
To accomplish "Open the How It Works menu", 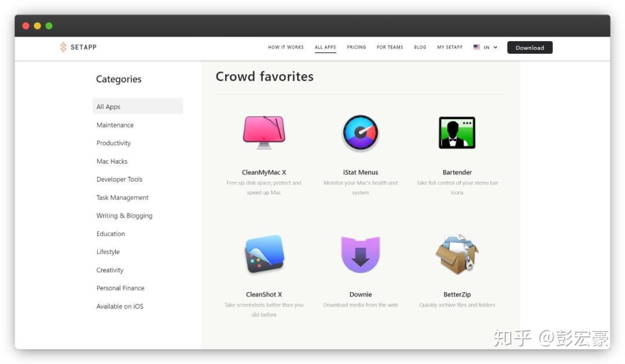I will pos(286,47).
